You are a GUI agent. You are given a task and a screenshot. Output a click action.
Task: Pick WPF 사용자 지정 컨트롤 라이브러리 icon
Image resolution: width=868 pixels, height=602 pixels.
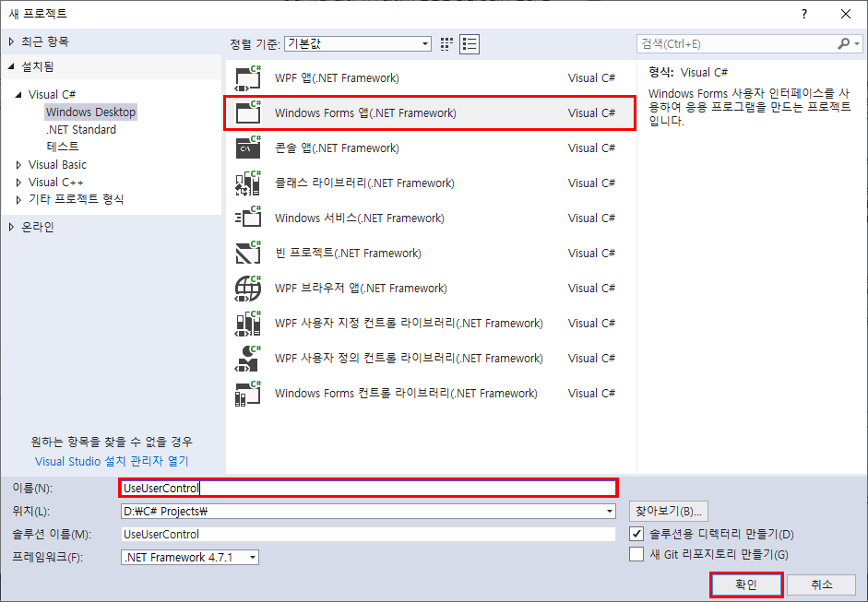tap(247, 324)
